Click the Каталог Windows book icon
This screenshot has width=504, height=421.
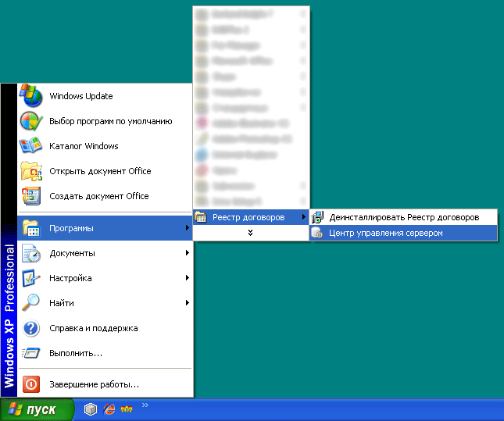[30, 145]
